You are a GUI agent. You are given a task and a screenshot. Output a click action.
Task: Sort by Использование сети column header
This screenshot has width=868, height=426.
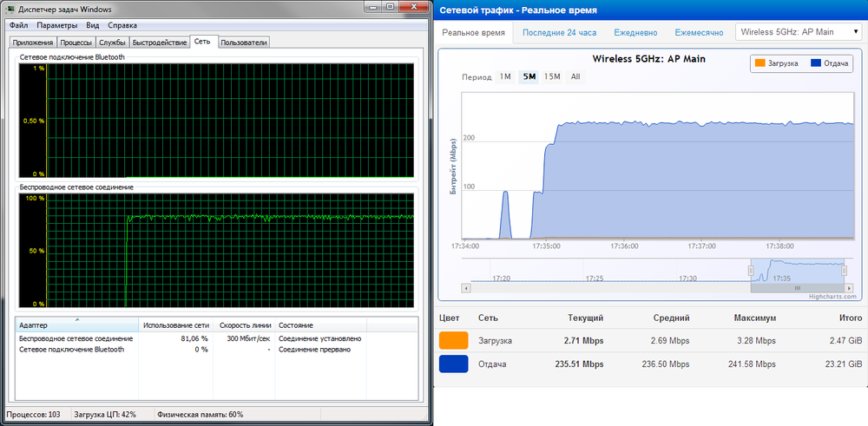176,324
